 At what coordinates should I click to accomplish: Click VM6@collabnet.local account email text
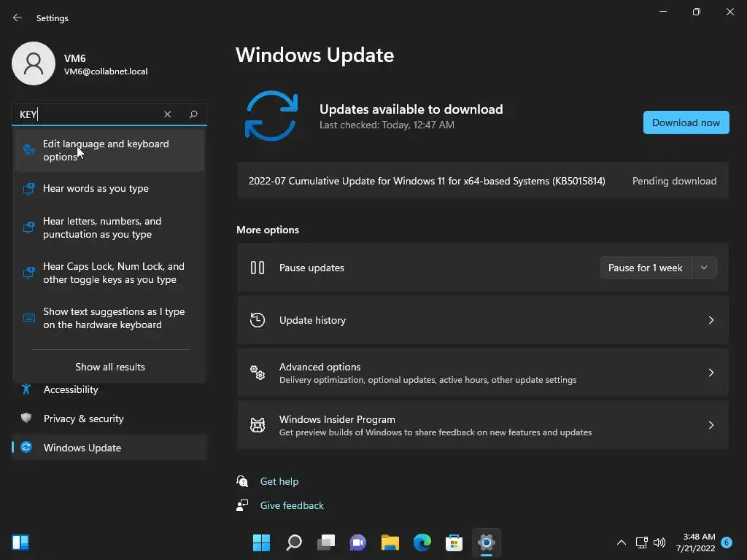point(106,71)
